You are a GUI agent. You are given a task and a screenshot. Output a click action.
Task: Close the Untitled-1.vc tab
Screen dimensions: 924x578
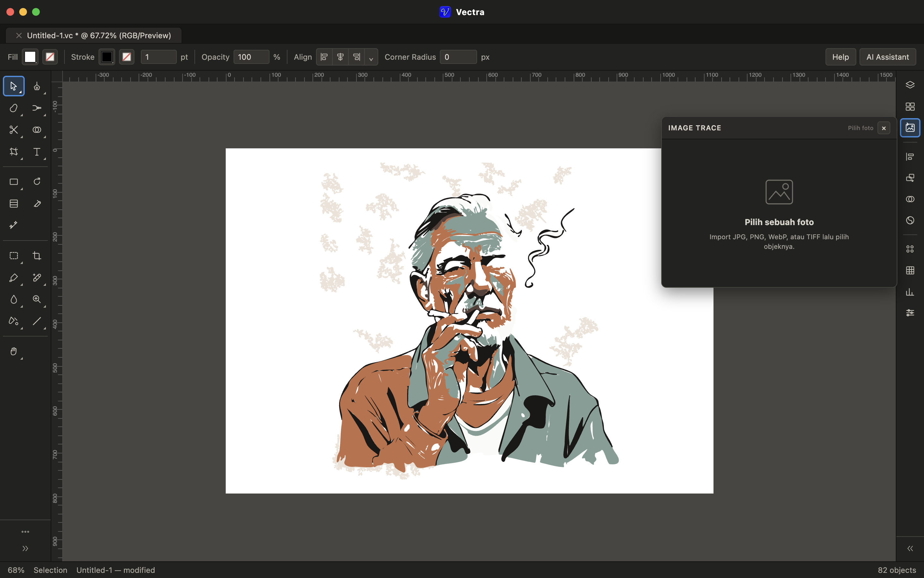[19, 36]
